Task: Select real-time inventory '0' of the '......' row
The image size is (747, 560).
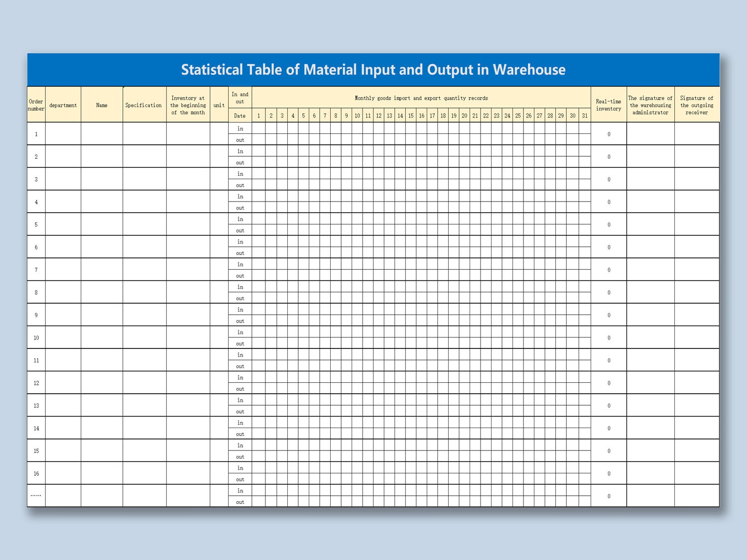Action: pos(609,496)
